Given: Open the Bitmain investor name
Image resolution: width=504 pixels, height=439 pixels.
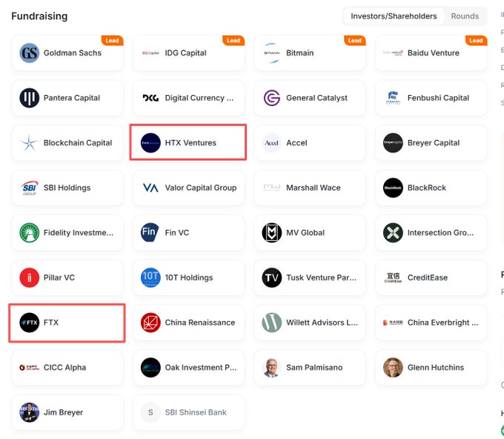Looking at the screenshot, I should point(300,53).
